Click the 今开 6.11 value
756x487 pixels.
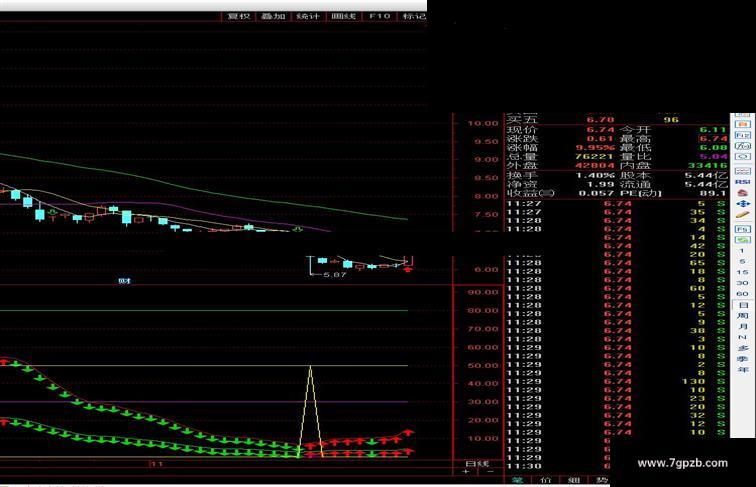(714, 130)
